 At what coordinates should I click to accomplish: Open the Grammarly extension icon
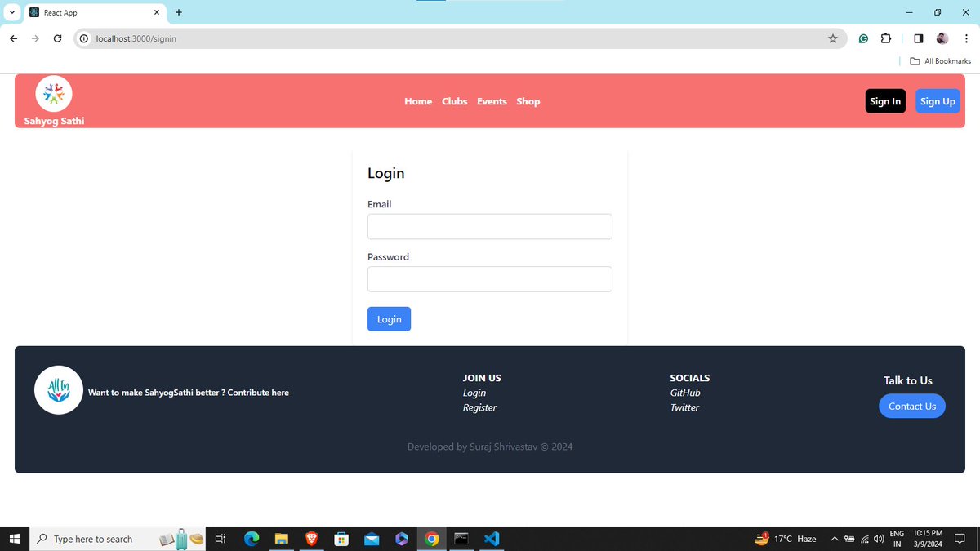pos(863,38)
